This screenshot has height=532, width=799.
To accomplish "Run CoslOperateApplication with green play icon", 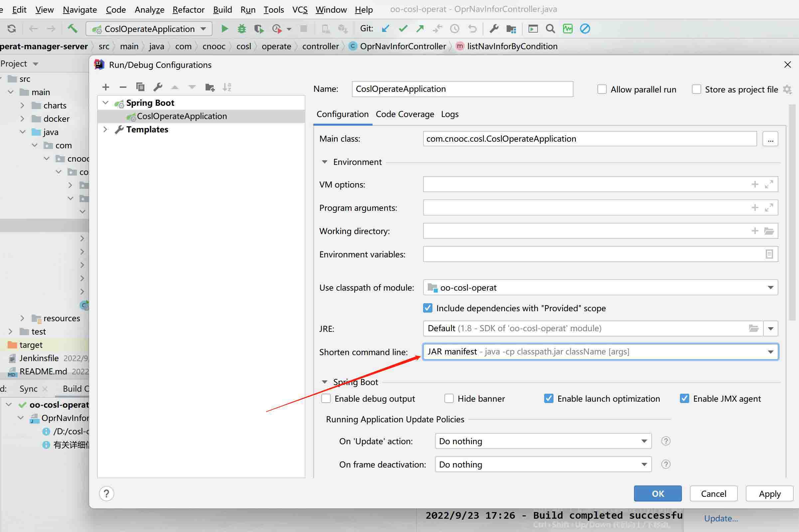I will pos(224,29).
